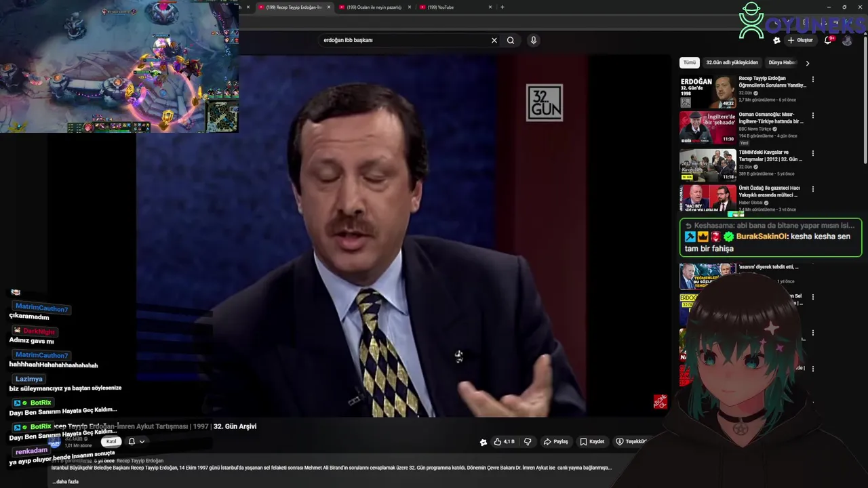Click the MatrimCauthon7 chat name above çıkaramadım

pos(41,308)
